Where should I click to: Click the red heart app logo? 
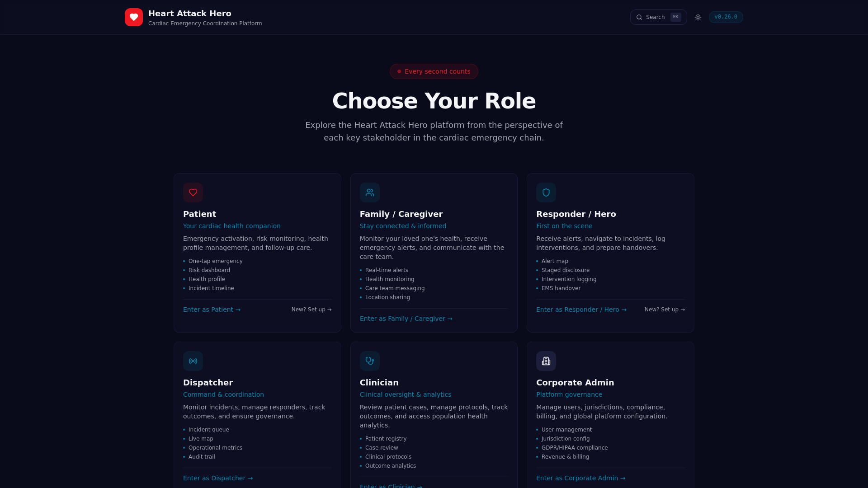point(134,17)
